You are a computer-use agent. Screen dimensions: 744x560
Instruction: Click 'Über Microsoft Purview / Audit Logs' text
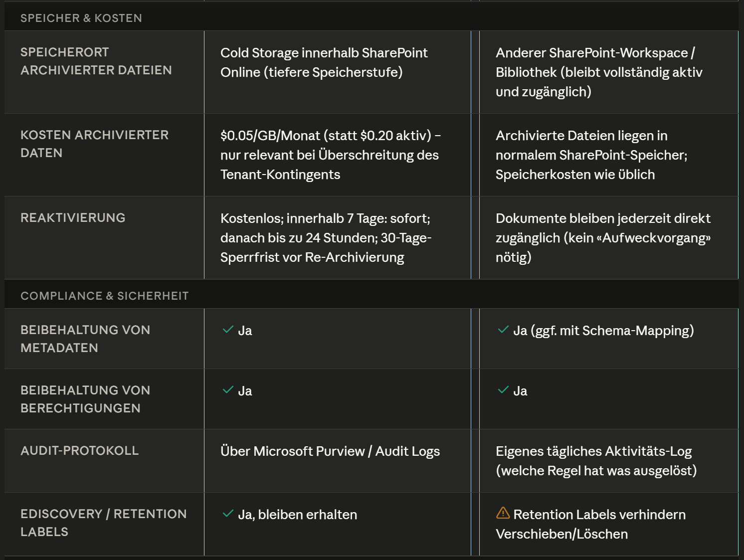coord(330,451)
